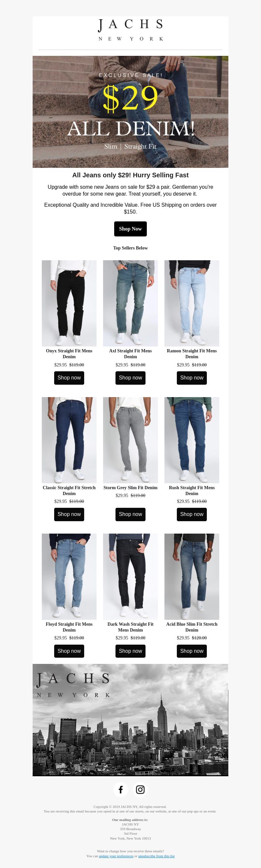The height and width of the screenshot is (868, 261).
Task: View the black Onyx jeans product image
Action: pos(69,303)
